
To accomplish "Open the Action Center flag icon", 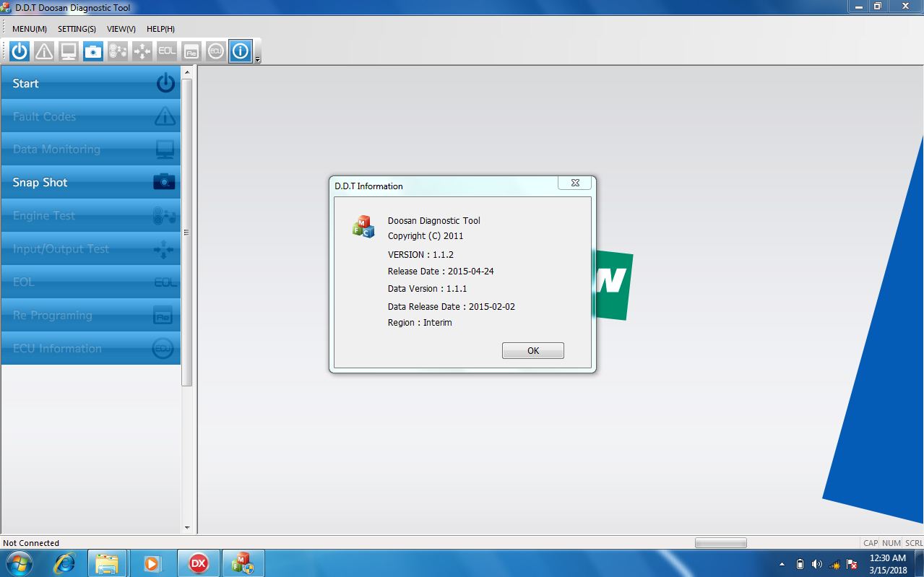I will click(852, 564).
